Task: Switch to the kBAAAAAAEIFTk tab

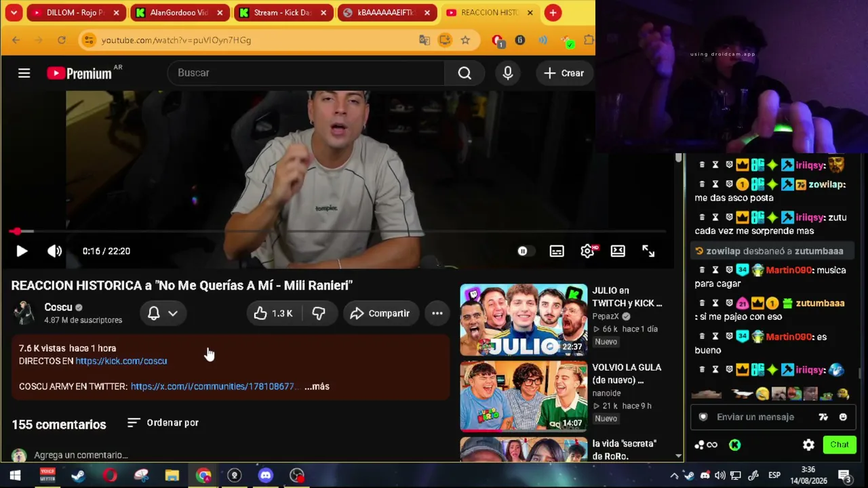Action: click(x=387, y=13)
